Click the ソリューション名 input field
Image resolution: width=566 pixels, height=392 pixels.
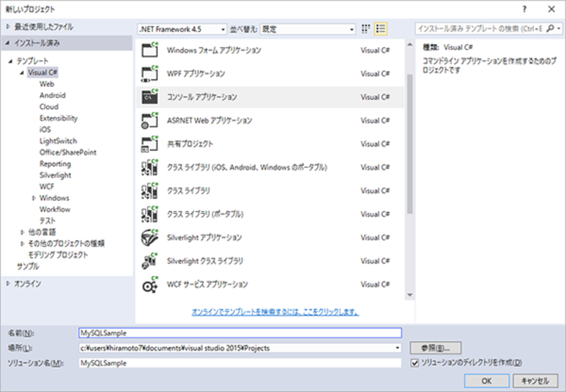(x=240, y=363)
